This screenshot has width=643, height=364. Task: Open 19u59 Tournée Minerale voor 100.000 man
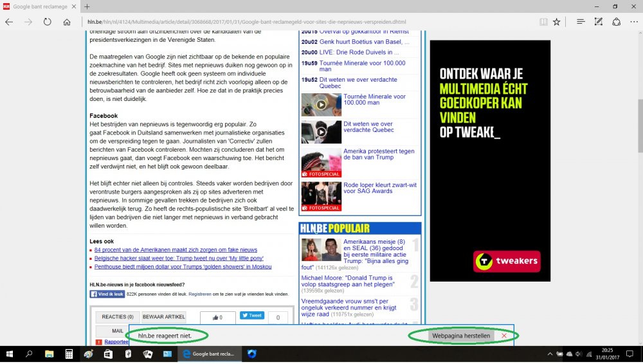[362, 66]
